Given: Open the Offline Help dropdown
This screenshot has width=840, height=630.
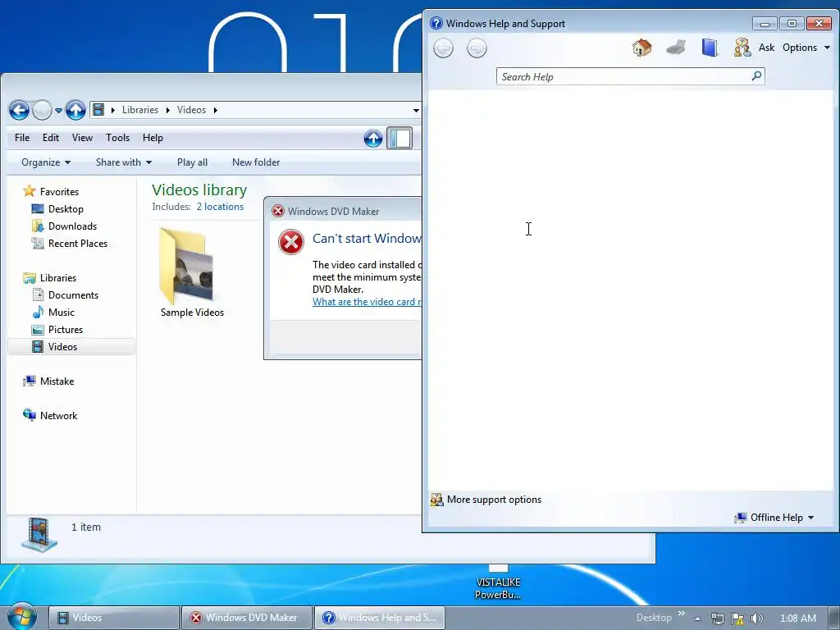Looking at the screenshot, I should [774, 518].
